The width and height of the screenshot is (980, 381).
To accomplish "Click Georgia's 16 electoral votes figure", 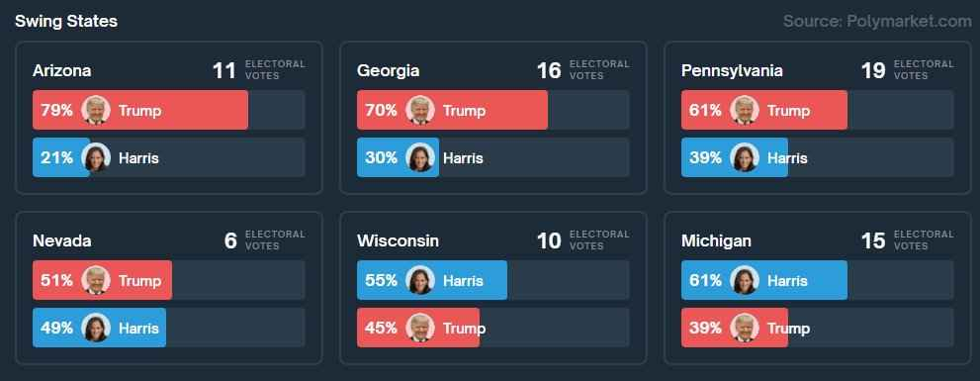I will (x=549, y=70).
